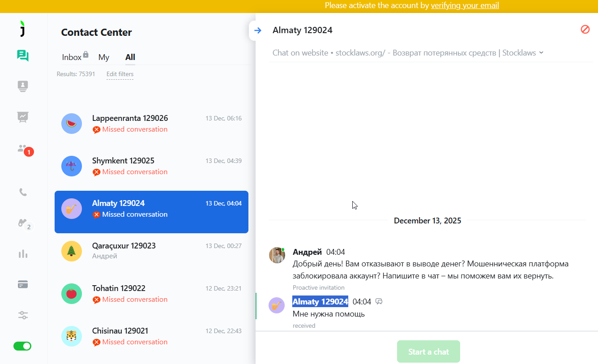Click the missed icon on the Lappeenranta row
Viewport: 598px width, 364px height.
pos(96,130)
